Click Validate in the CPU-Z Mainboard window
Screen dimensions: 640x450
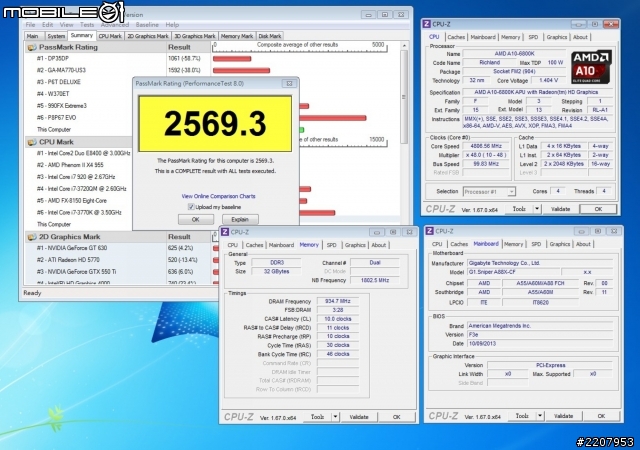[563, 416]
